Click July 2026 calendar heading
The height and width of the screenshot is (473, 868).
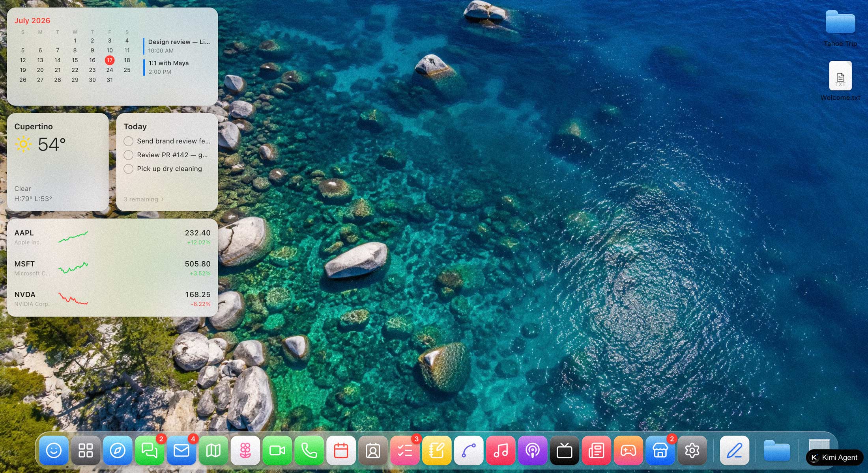coord(32,20)
